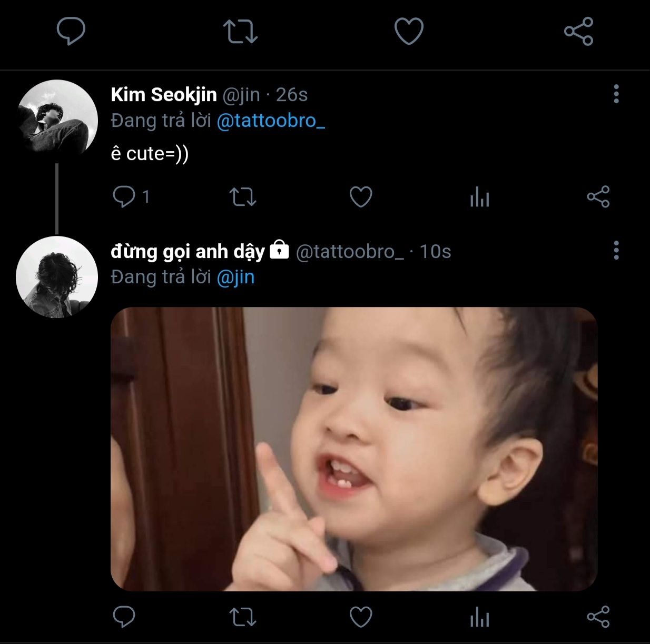Reply to the top tweet
Screen dimensions: 650x644
[x=71, y=31]
